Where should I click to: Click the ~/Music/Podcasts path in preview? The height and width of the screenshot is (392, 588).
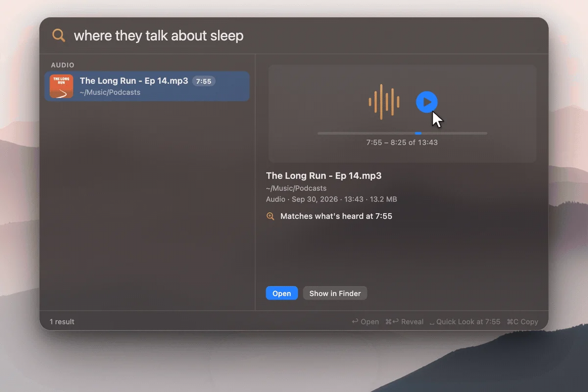pyautogui.click(x=296, y=188)
